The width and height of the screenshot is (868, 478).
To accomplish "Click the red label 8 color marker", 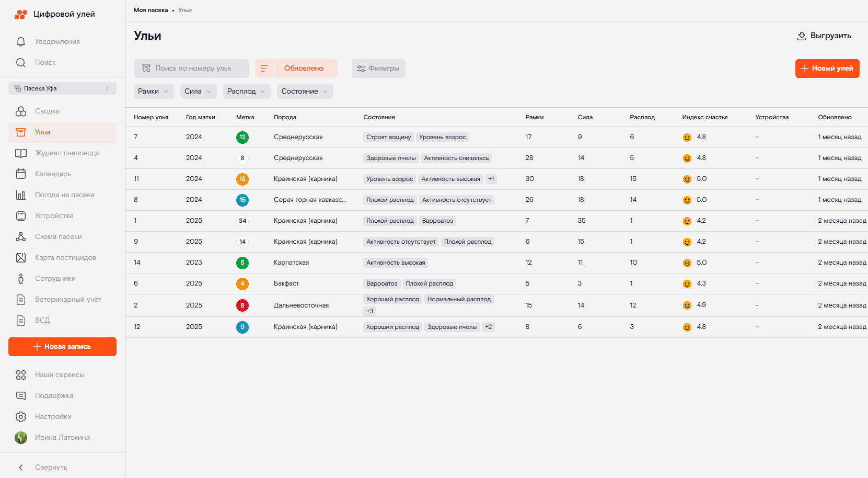I will (x=242, y=305).
